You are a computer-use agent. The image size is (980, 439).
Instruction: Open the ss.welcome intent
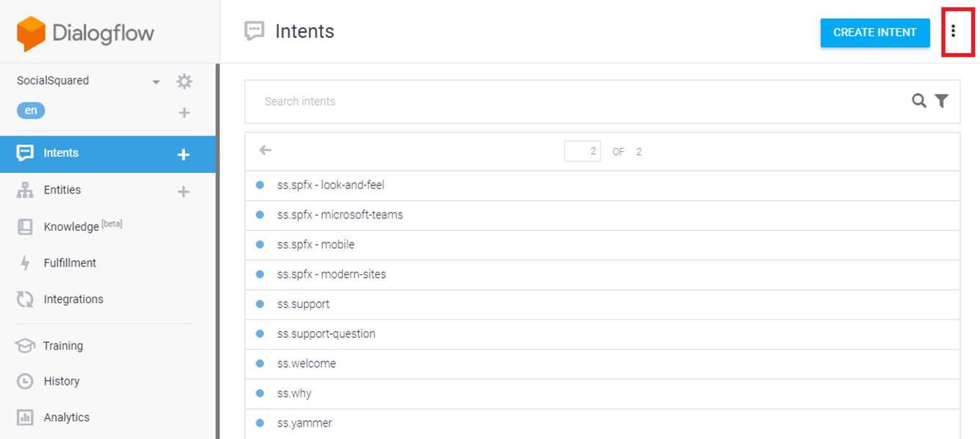(x=307, y=364)
